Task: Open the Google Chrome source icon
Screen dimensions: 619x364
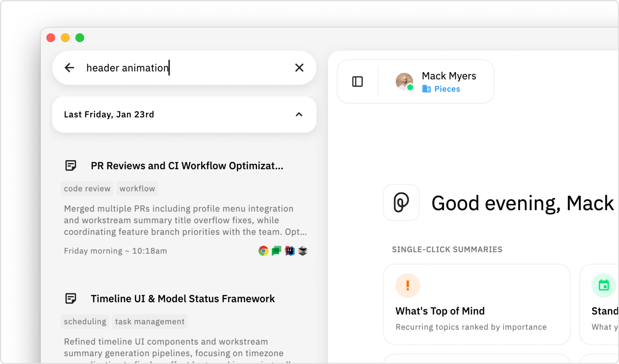Action: click(x=263, y=251)
